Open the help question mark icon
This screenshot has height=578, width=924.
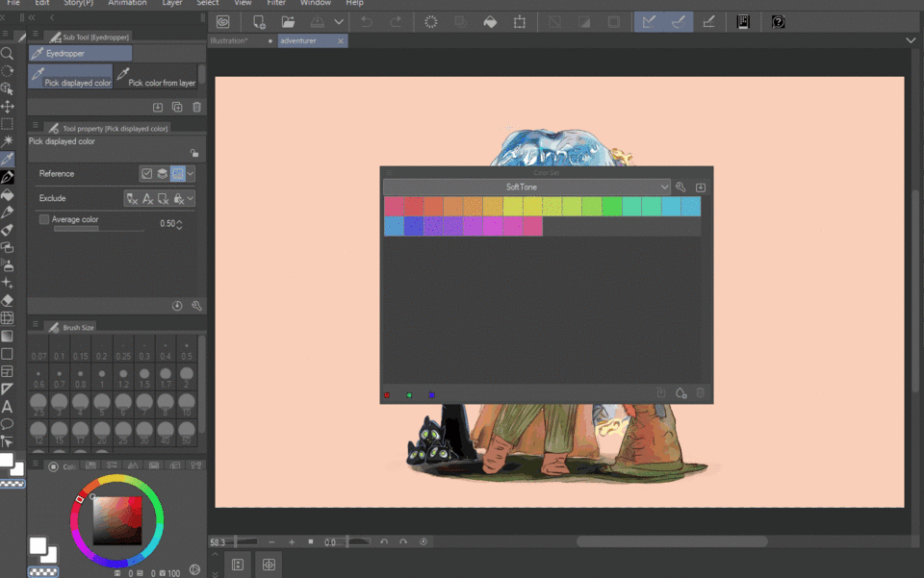779,22
